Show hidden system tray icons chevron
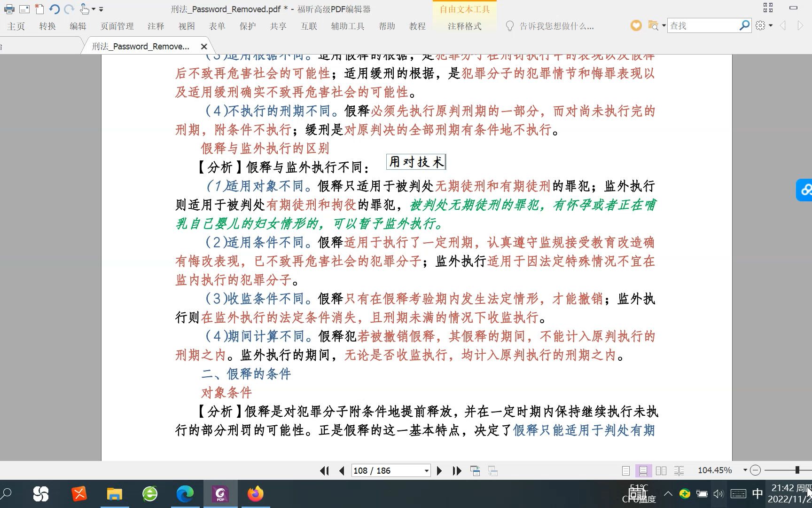The width and height of the screenshot is (812, 508). [668, 493]
